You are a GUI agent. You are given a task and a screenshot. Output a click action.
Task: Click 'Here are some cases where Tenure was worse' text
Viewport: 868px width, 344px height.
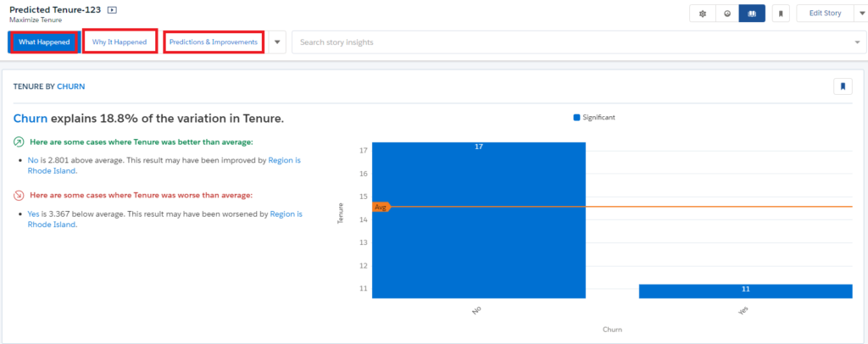click(142, 195)
